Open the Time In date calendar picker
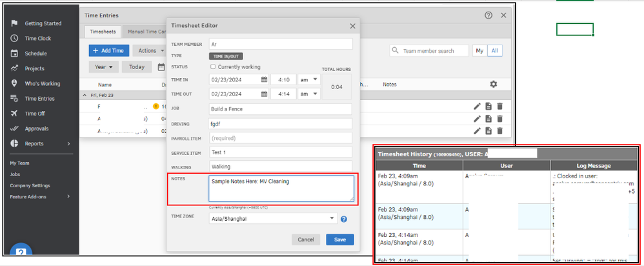644x266 pixels. point(265,79)
